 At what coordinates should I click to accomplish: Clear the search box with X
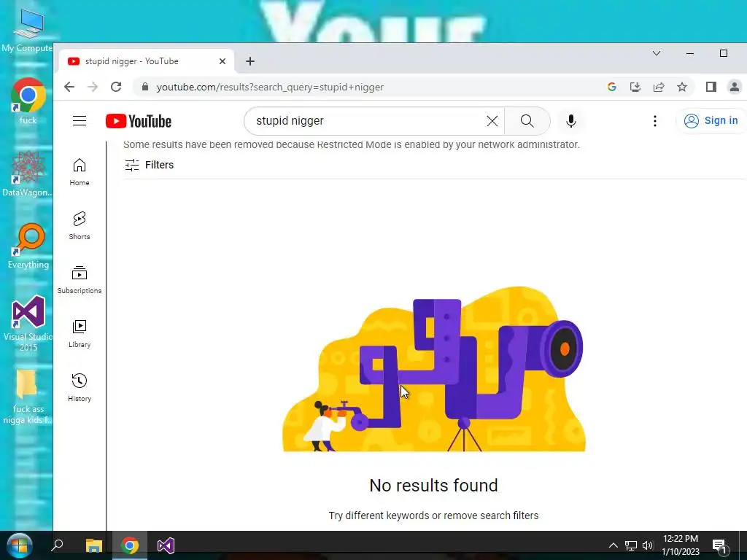tap(492, 121)
